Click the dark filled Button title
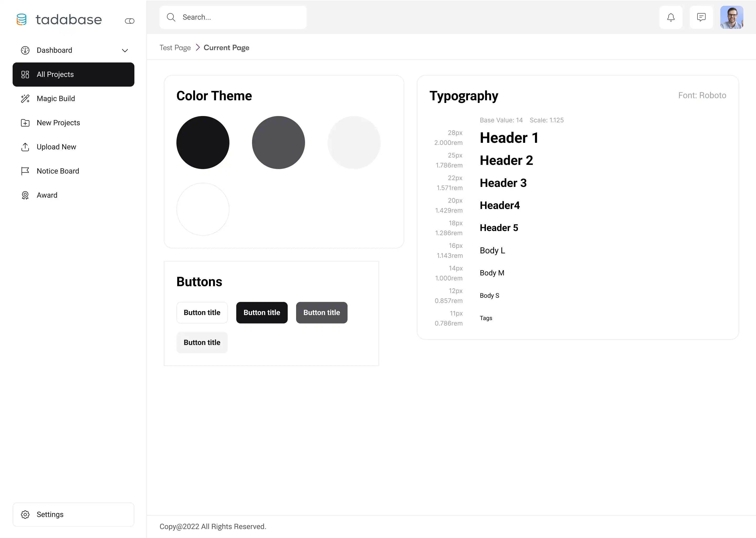This screenshot has height=538, width=756. click(x=262, y=312)
